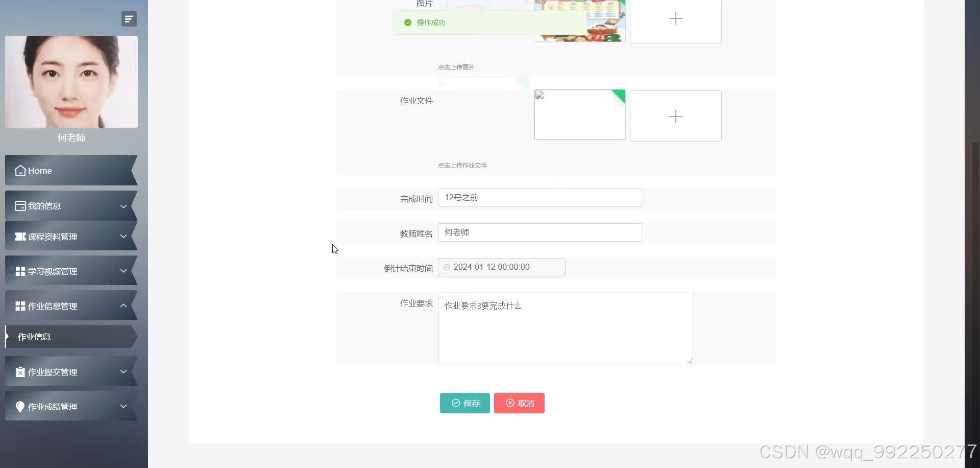Click the 课程资料管理 ticket icon
This screenshot has height=468, width=980.
click(20, 237)
